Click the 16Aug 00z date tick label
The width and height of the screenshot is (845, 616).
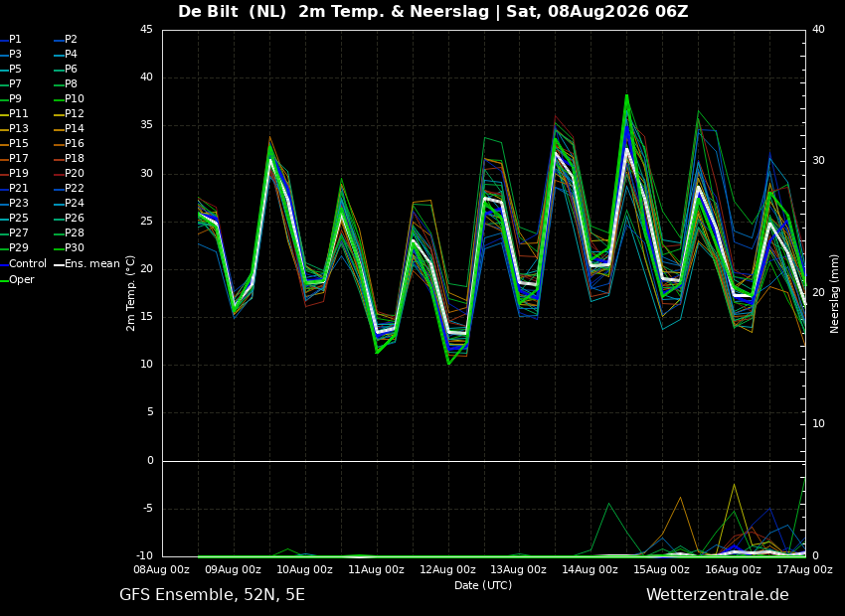[x=733, y=569]
